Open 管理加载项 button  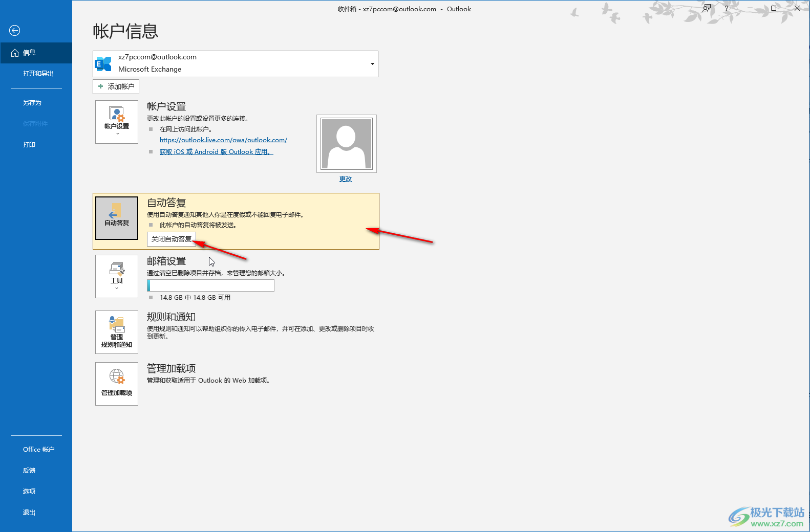tap(117, 384)
